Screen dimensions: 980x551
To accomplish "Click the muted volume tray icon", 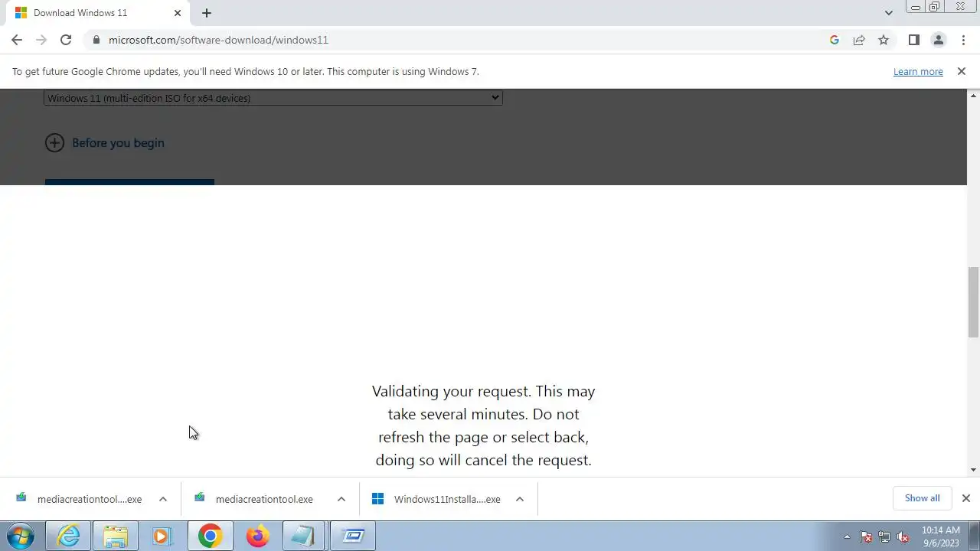I will (903, 536).
